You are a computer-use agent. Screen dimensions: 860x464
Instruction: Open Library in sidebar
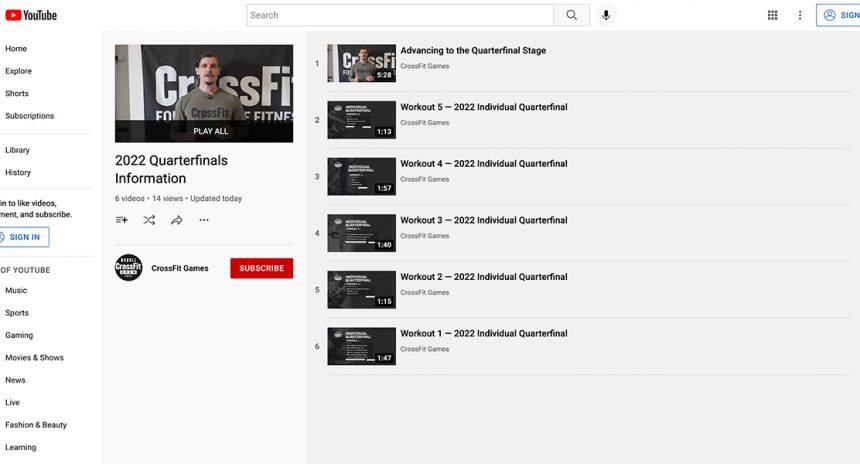coord(18,150)
